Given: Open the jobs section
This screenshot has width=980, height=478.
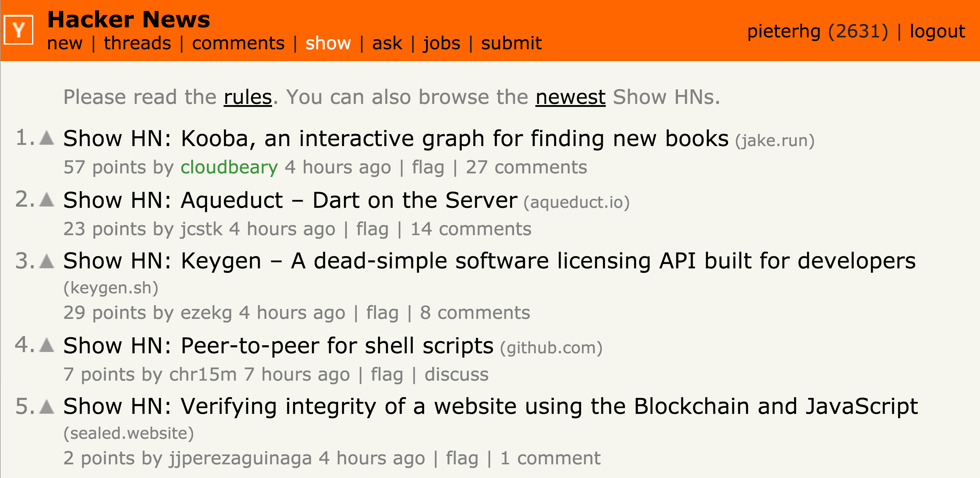Looking at the screenshot, I should [441, 43].
